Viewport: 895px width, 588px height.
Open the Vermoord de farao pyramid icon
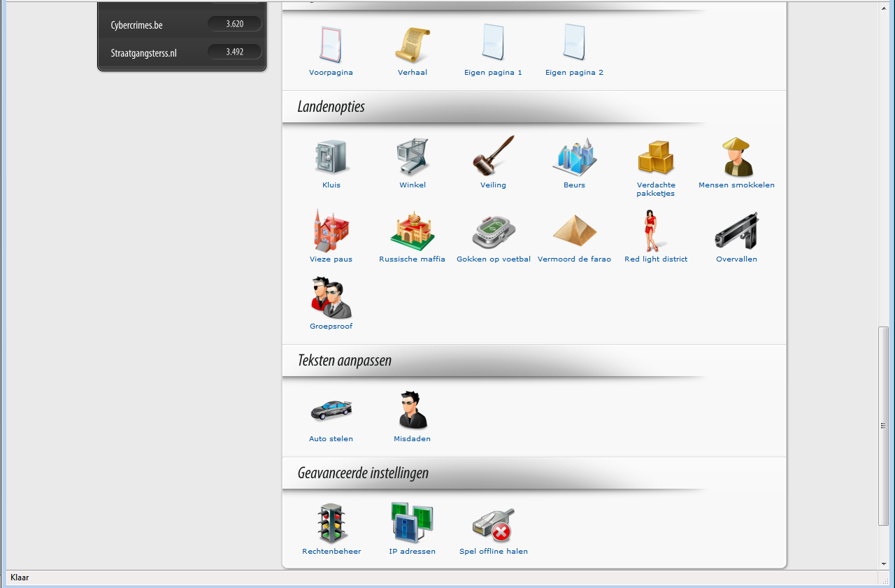click(x=574, y=229)
